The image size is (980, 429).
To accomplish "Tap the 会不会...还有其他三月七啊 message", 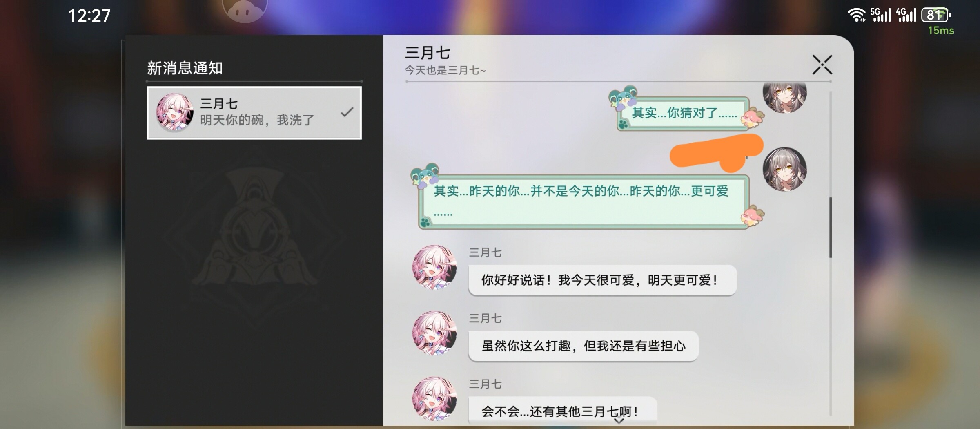I will 562,411.
